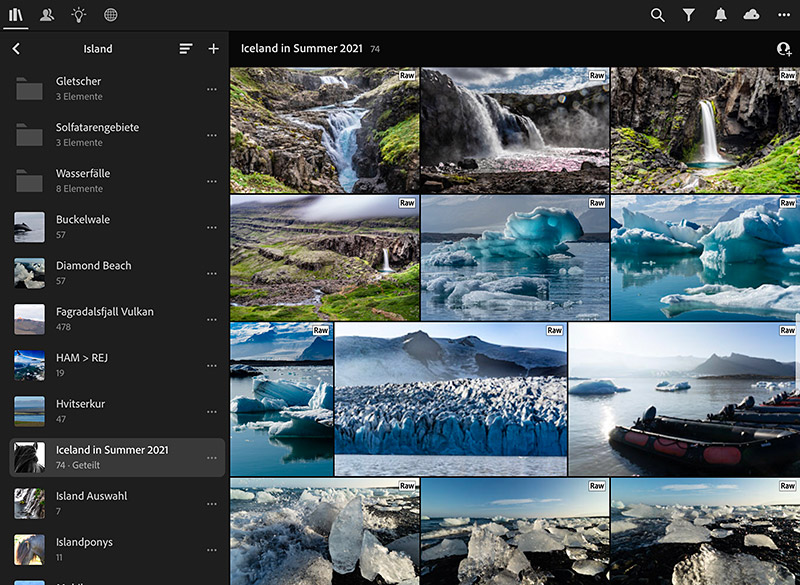Click the search magnifier icon
This screenshot has width=800, height=585.
point(657,15)
